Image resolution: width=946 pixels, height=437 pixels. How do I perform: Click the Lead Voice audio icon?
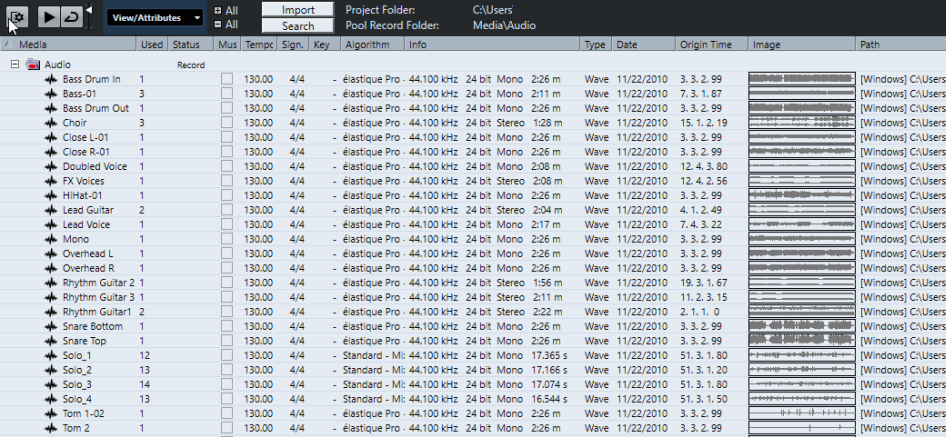(51, 225)
